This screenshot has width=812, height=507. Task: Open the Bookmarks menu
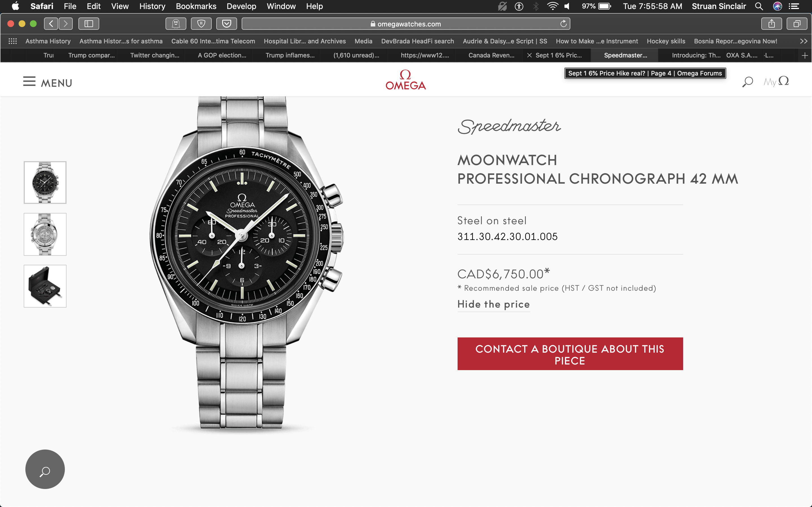tap(196, 6)
